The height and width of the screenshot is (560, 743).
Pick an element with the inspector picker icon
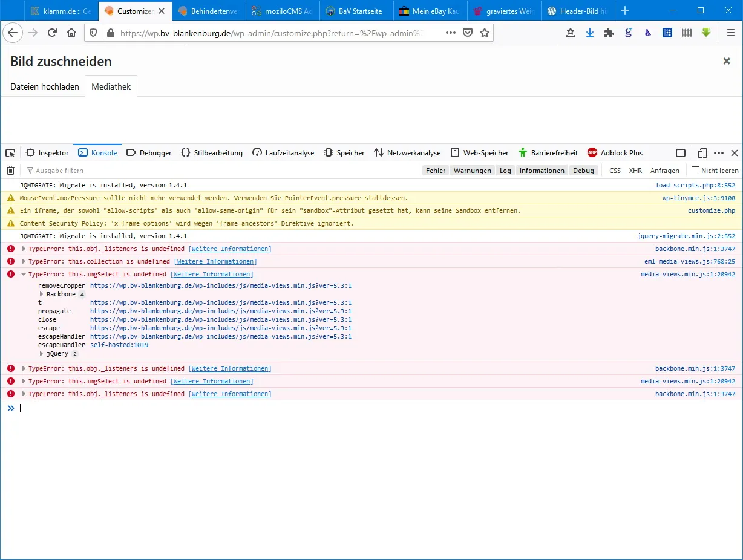pos(10,153)
